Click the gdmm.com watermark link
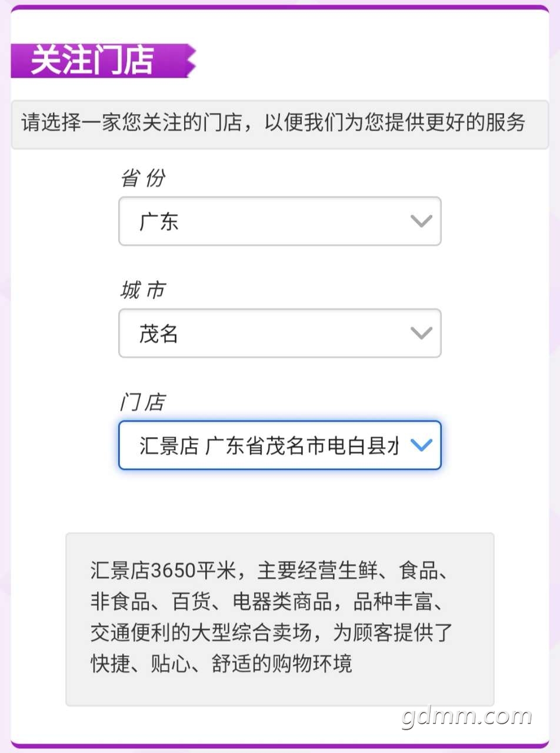 coord(466,717)
